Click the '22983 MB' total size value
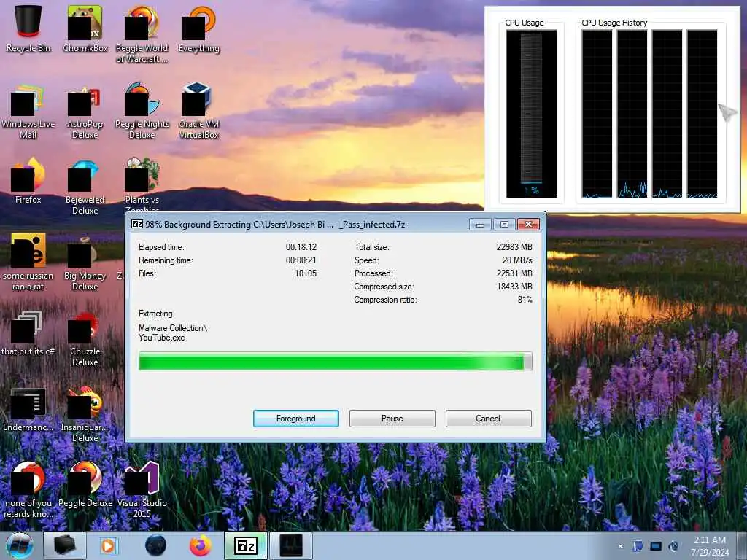747x560 pixels. tap(514, 247)
